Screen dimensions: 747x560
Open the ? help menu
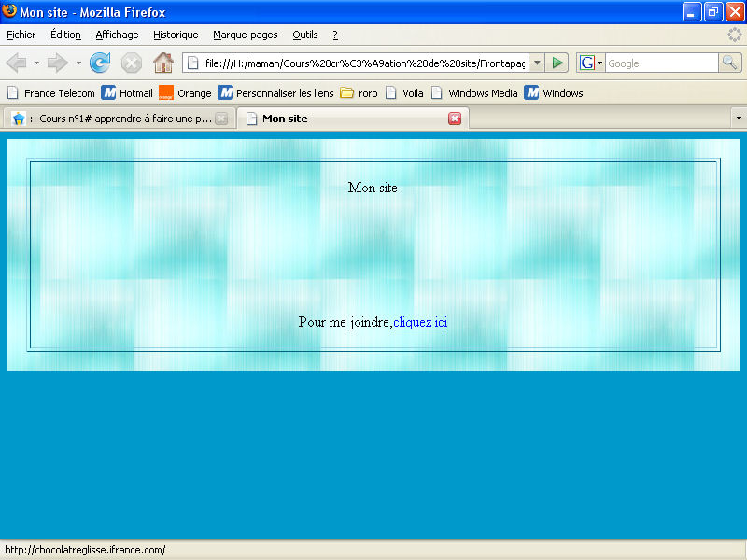coord(335,35)
